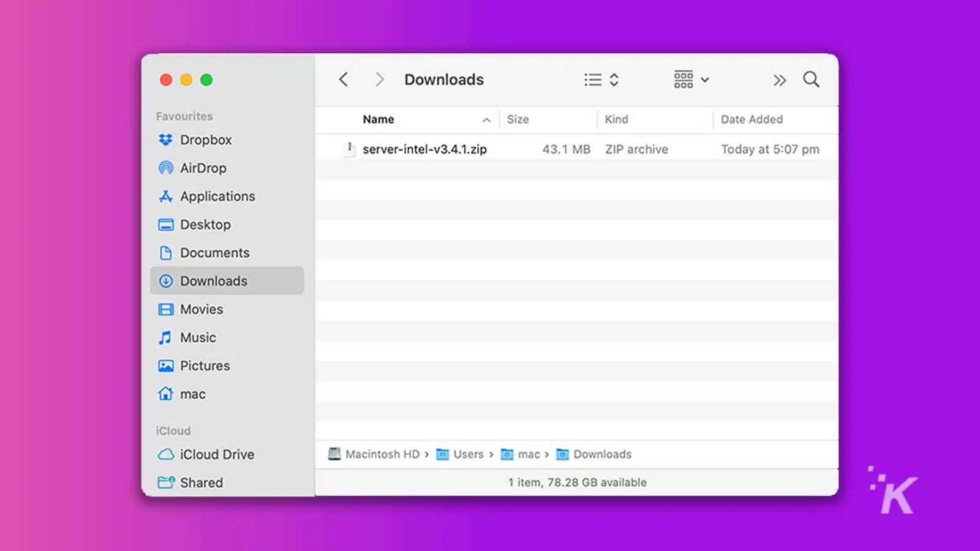Click the search magnifier icon
980x551 pixels.
[811, 80]
